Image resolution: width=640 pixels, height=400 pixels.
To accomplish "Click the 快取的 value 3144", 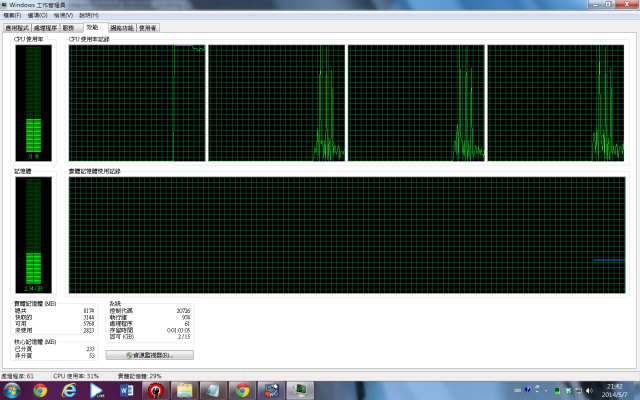I will (89, 317).
